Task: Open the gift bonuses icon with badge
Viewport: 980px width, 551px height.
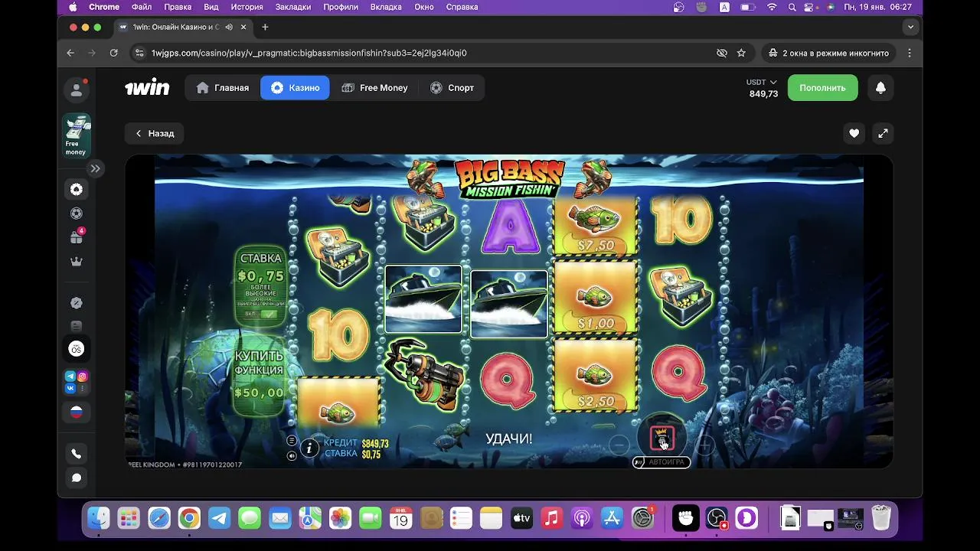Action: (x=77, y=237)
